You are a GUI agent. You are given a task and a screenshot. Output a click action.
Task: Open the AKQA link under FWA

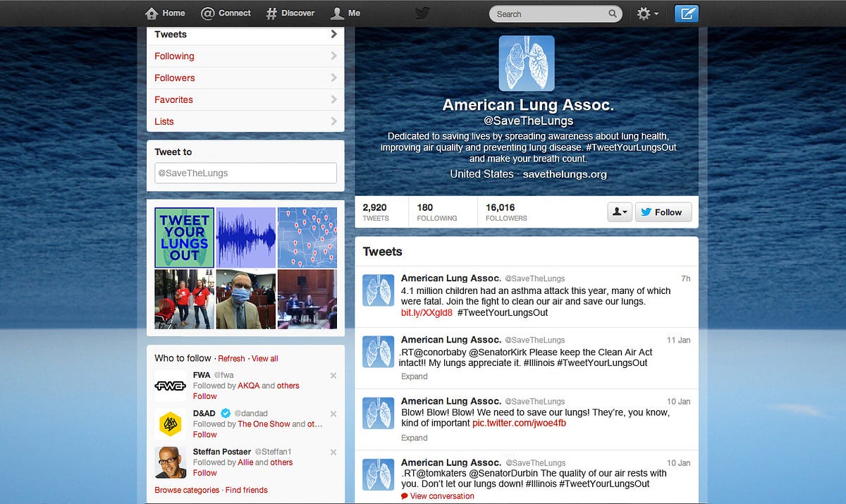248,386
